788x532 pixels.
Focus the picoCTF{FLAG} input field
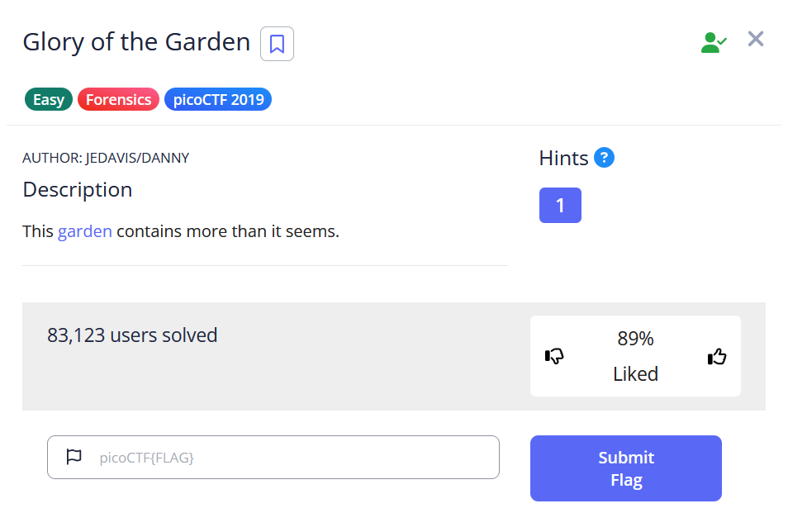289,457
